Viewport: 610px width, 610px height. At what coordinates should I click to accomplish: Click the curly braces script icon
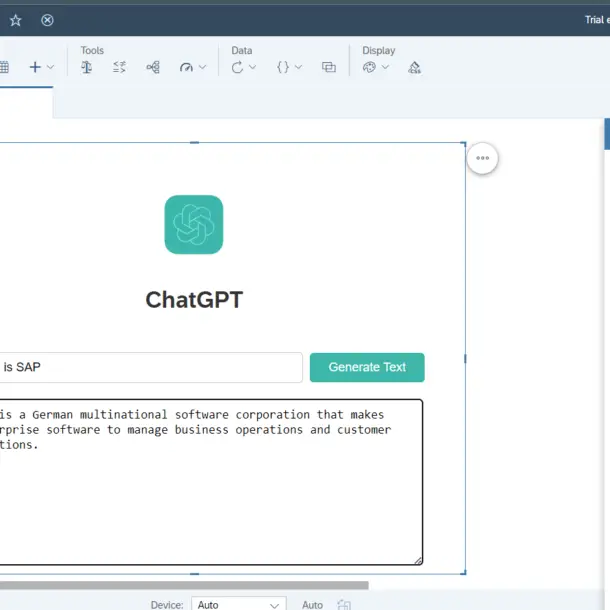tap(283, 67)
